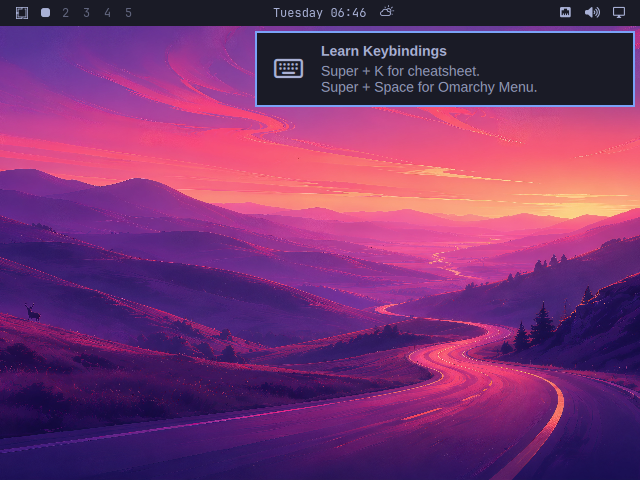Click 'Super + K for cheatsheet.' text
The height and width of the screenshot is (480, 640).
tap(400, 71)
